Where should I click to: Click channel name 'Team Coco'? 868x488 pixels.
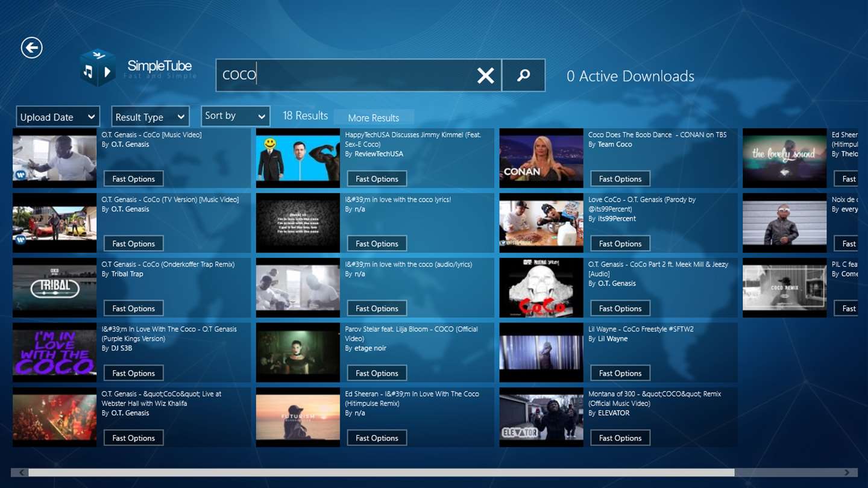tap(615, 145)
